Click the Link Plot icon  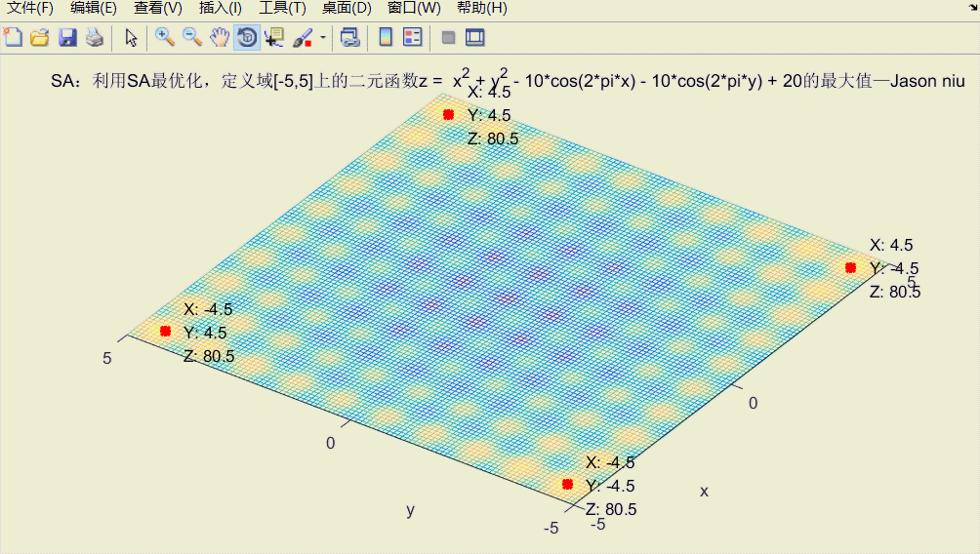(x=350, y=37)
